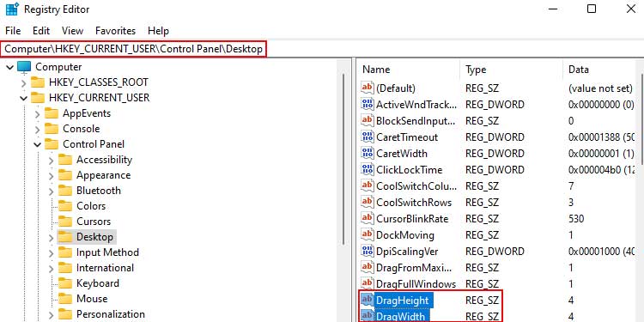
Task: Open the Edit menu
Action: point(41,31)
